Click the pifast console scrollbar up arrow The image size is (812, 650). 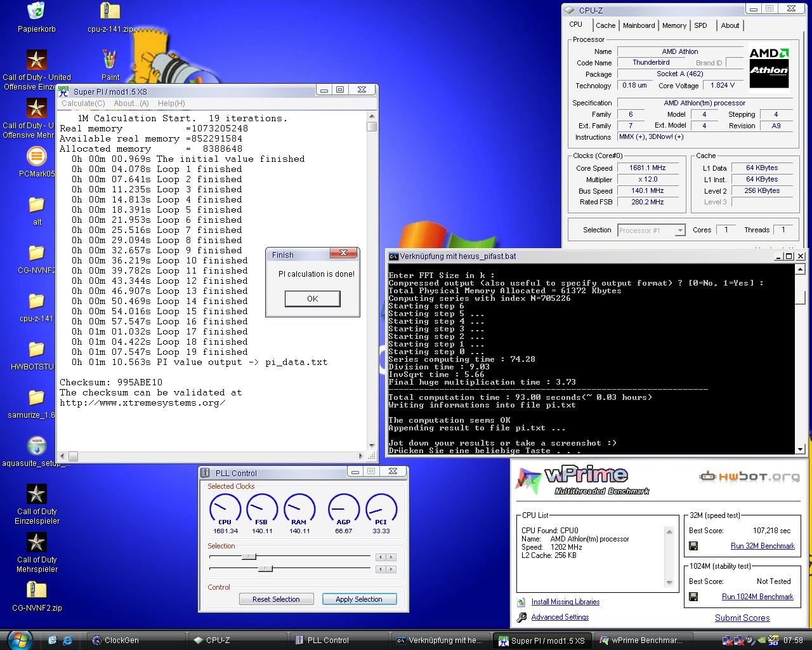click(x=800, y=269)
